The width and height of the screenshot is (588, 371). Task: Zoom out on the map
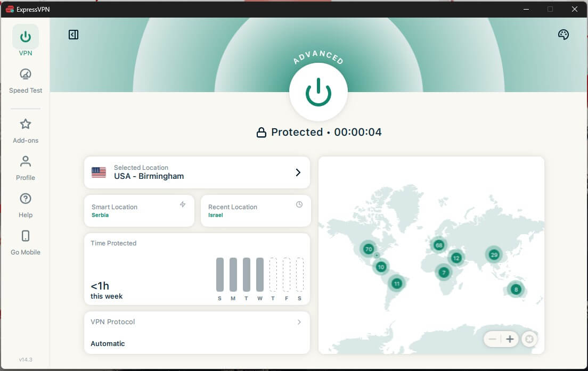click(492, 339)
